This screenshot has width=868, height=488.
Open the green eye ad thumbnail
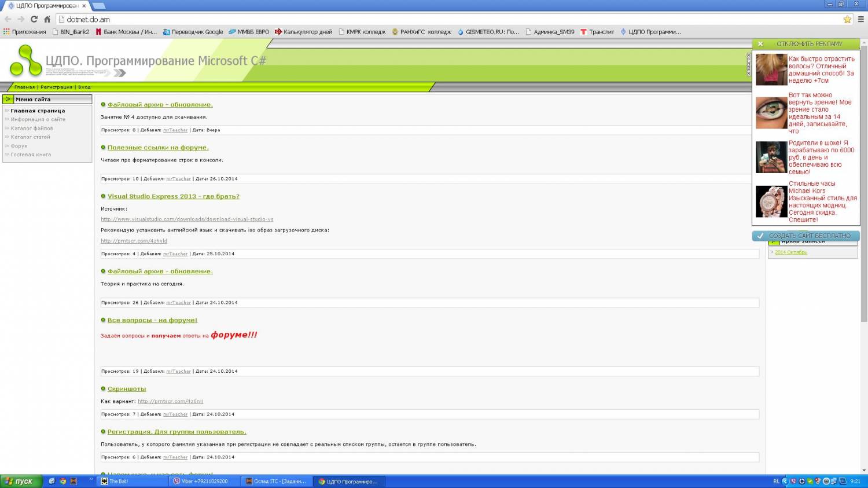pos(771,112)
